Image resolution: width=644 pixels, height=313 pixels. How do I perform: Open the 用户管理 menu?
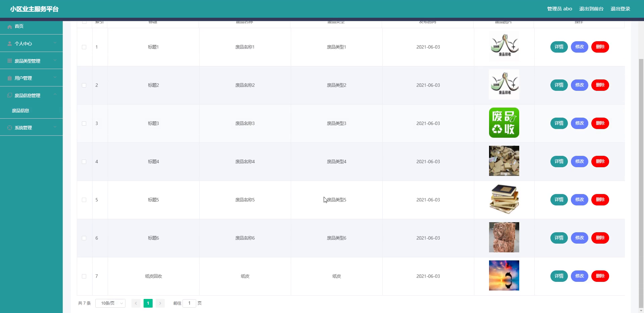point(31,78)
